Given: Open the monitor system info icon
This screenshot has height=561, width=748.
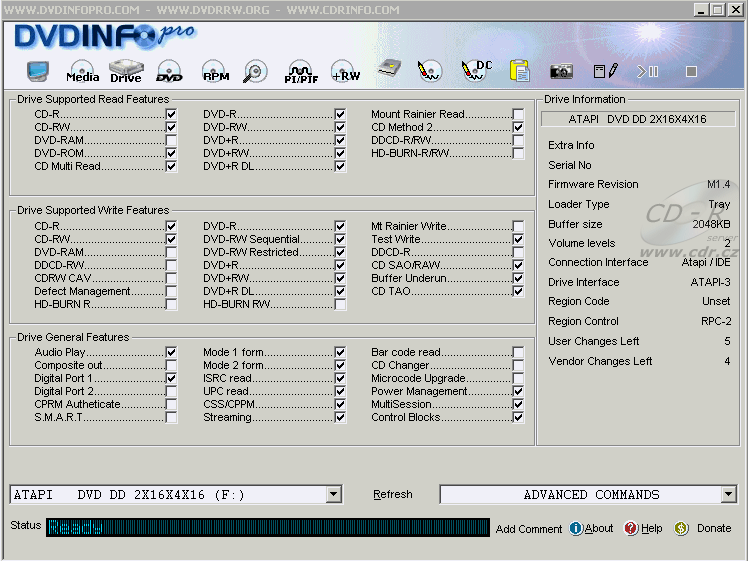Looking at the screenshot, I should [38, 71].
